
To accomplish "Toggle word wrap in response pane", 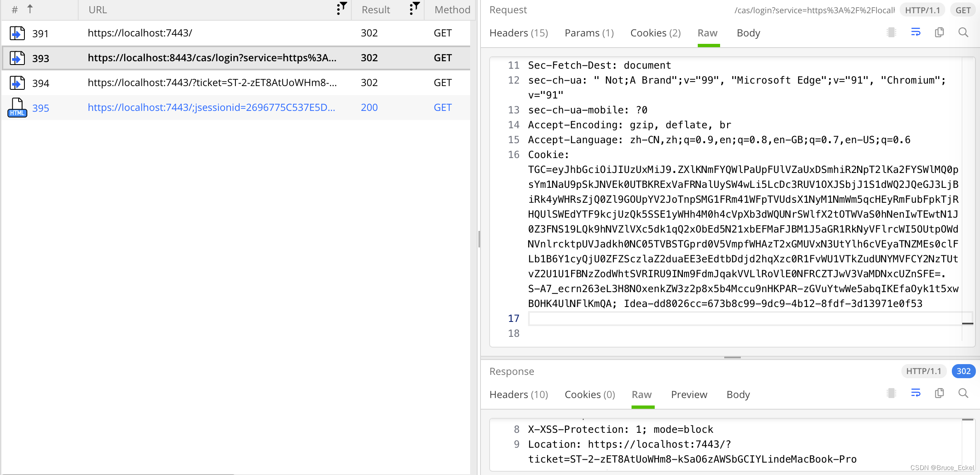I will click(916, 393).
